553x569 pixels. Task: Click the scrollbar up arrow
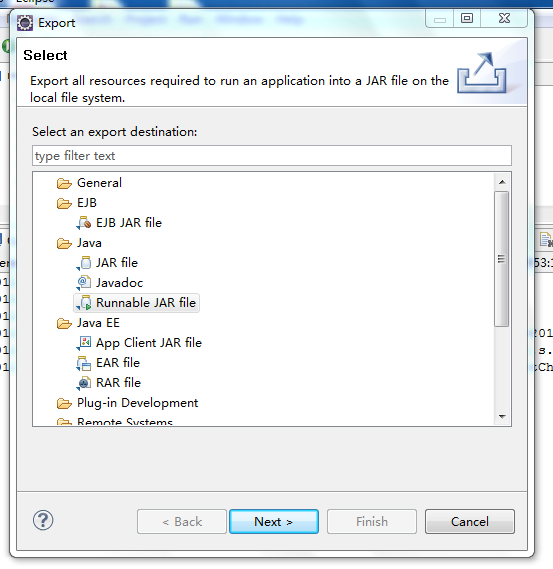[x=502, y=182]
